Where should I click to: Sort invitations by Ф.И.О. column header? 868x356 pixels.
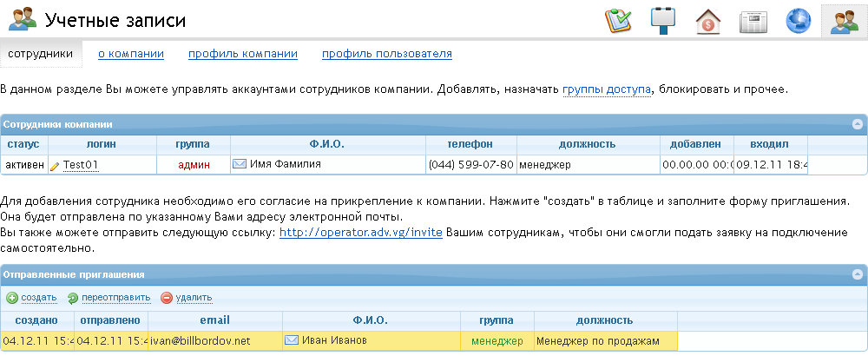click(x=371, y=320)
